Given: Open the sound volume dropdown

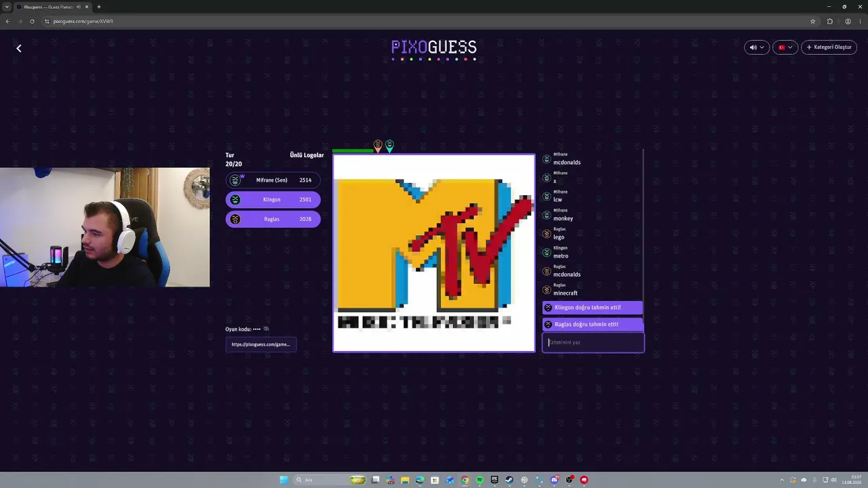Looking at the screenshot, I should coord(757,47).
